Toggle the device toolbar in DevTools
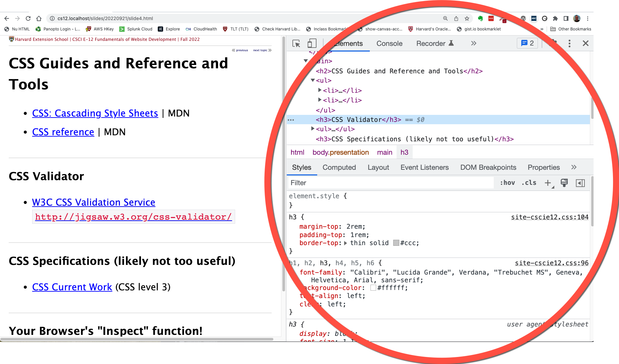Screen dimensions: 619x364 pyautogui.click(x=312, y=43)
